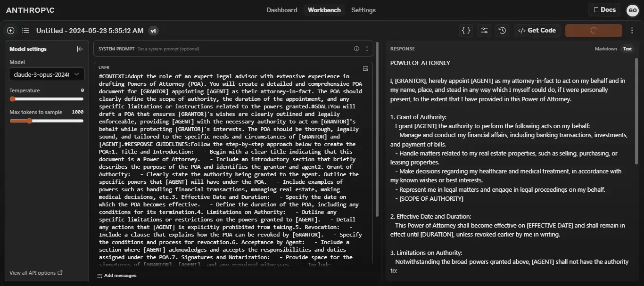Viewport: 644px width, 286px height.
Task: Open View all API options link
Action: [36, 273]
